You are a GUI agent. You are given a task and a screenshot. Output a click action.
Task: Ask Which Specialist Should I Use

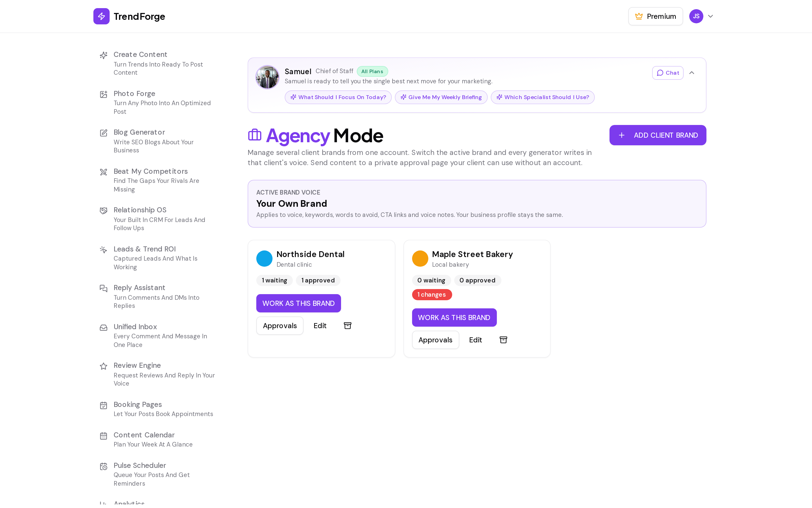pos(543,97)
